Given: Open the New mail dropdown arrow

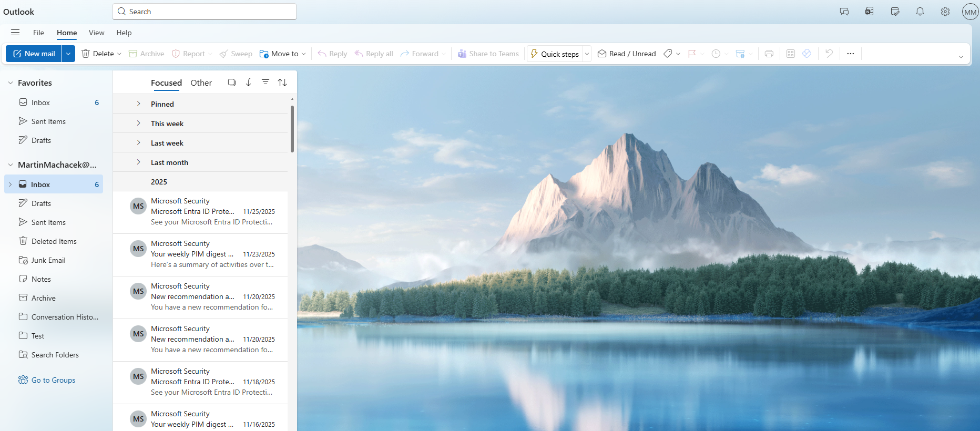Looking at the screenshot, I should click(x=68, y=54).
